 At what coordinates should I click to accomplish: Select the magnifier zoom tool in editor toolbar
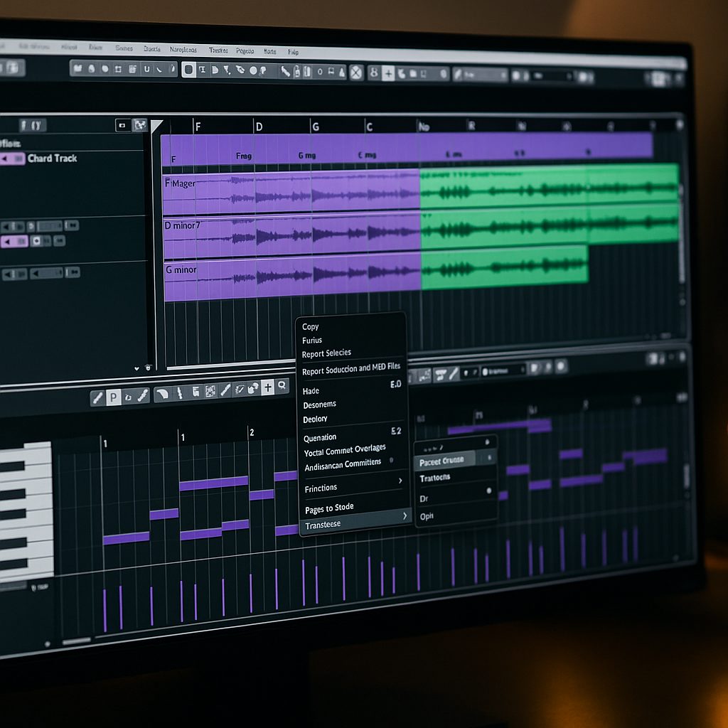coord(282,386)
